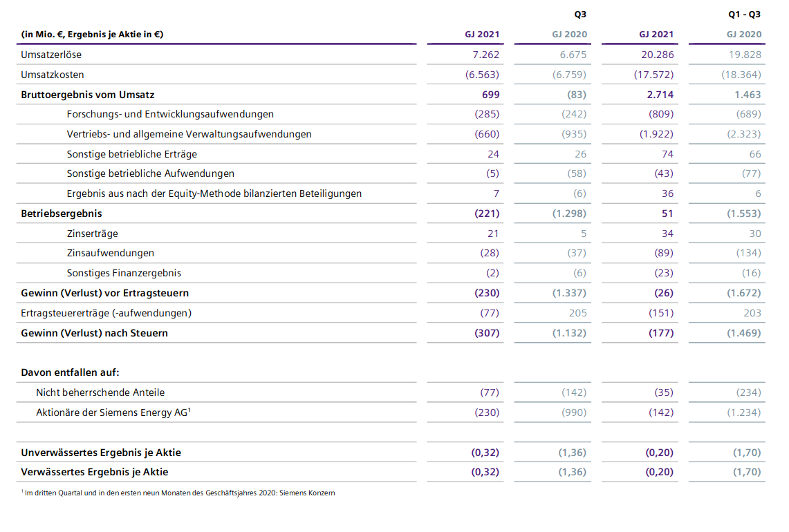The width and height of the screenshot is (789, 532).
Task: Click Aktionäre der Siemens Energy AG label
Action: pos(113,412)
